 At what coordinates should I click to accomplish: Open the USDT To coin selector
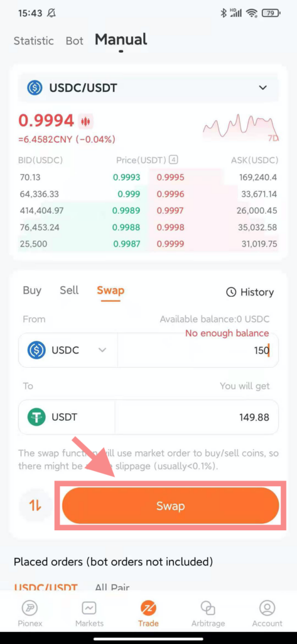(x=67, y=418)
